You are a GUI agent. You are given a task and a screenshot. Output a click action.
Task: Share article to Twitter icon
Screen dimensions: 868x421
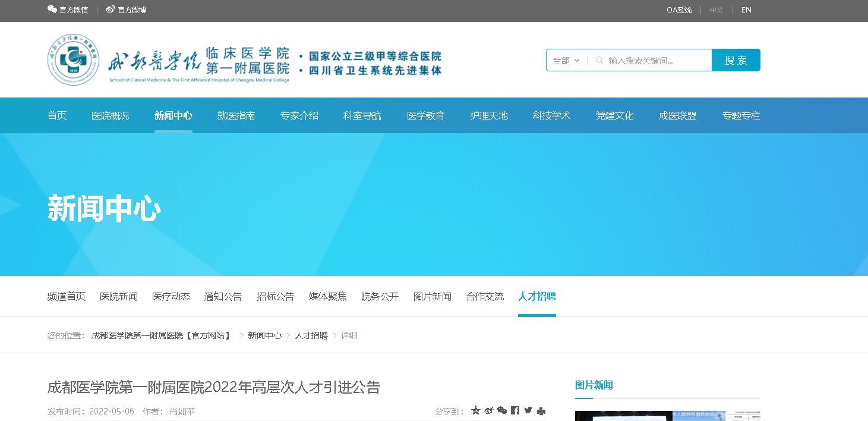528,410
